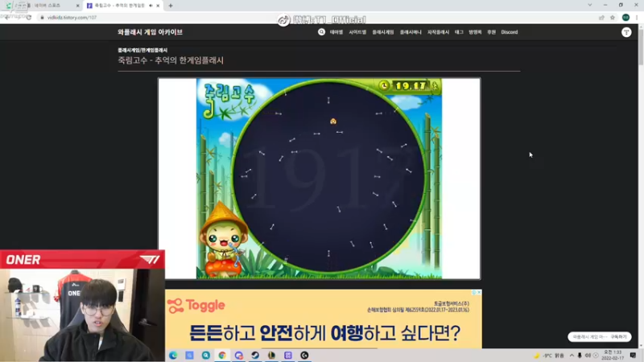Bookmark this page with the star icon
644x362 pixels.
[613, 18]
